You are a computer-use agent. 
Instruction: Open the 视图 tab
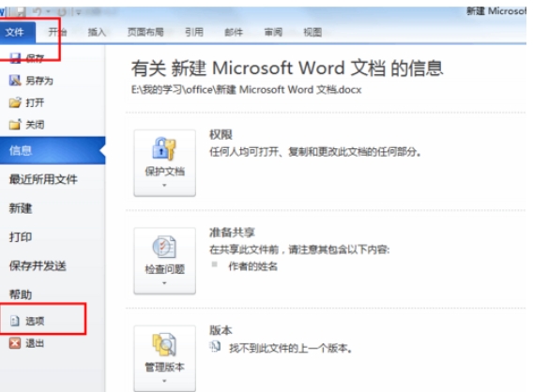click(312, 32)
